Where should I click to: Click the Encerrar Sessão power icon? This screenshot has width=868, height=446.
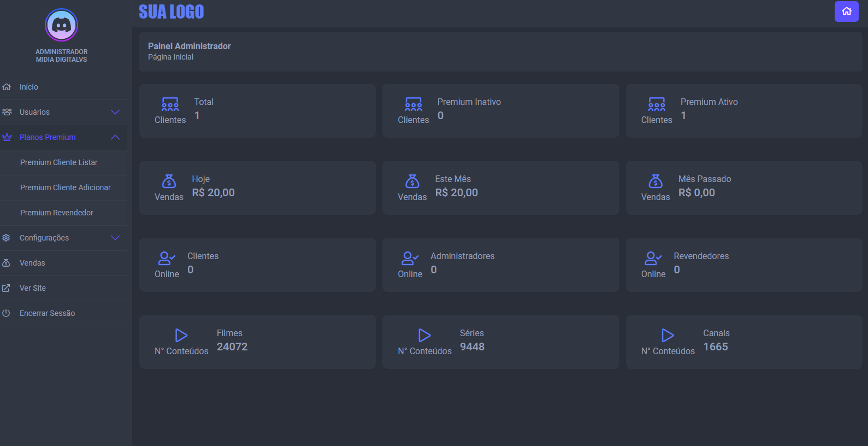7,313
